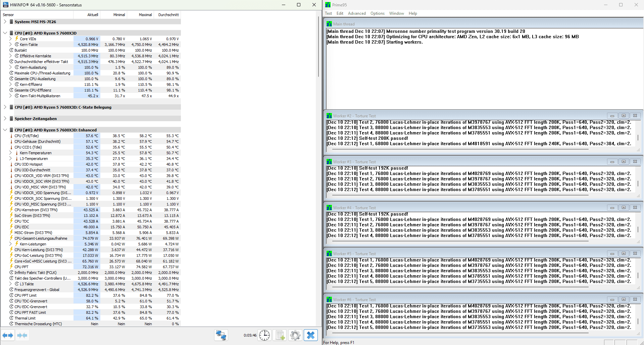
Task: Select the Gesamte CPU-Auslastung row
Action: tap(91, 79)
